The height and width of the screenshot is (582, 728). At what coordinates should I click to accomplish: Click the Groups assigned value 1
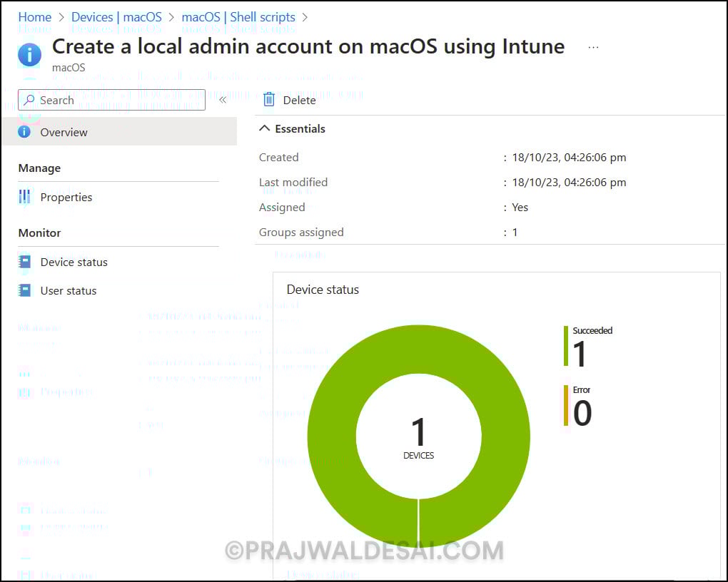[515, 232]
